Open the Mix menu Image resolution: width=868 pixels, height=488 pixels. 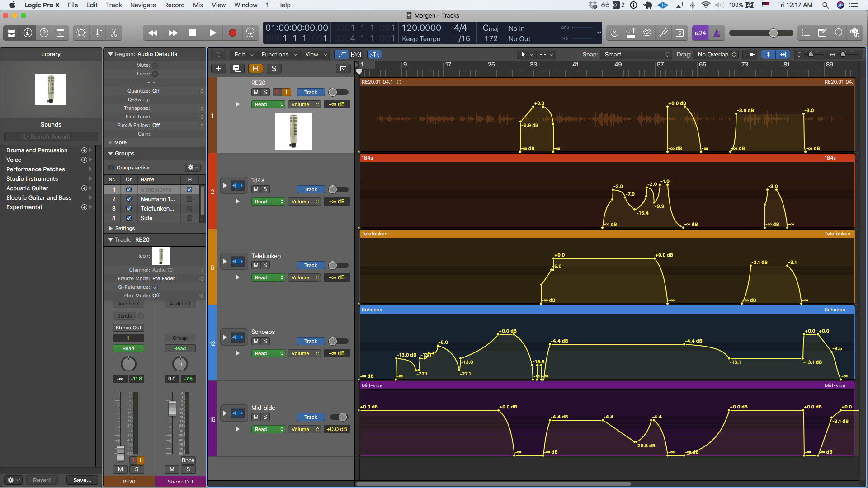pyautogui.click(x=198, y=5)
